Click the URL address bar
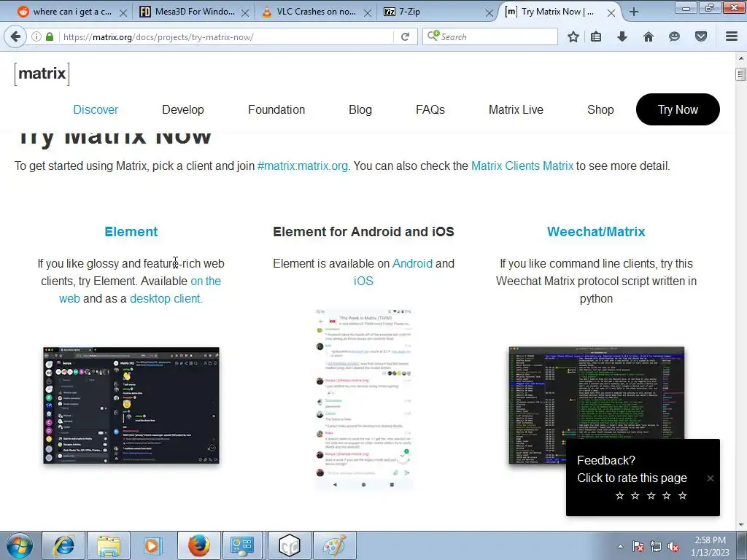The width and height of the screenshot is (747, 560). pyautogui.click(x=226, y=36)
